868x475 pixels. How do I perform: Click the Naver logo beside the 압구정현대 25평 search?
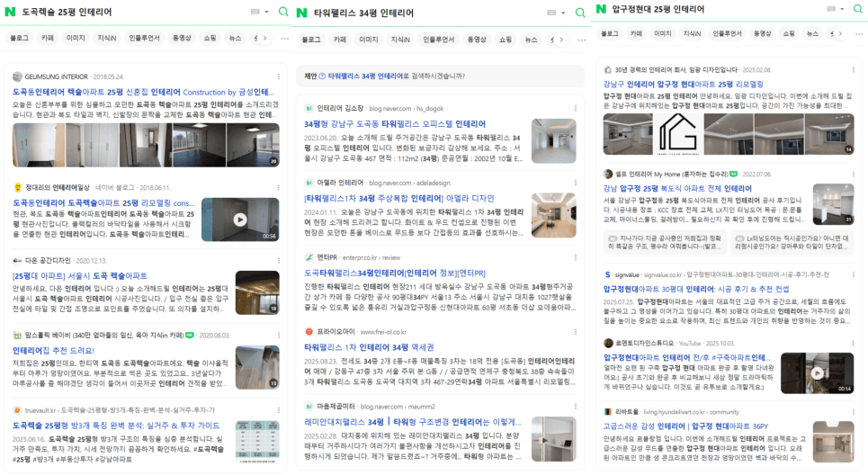[601, 9]
